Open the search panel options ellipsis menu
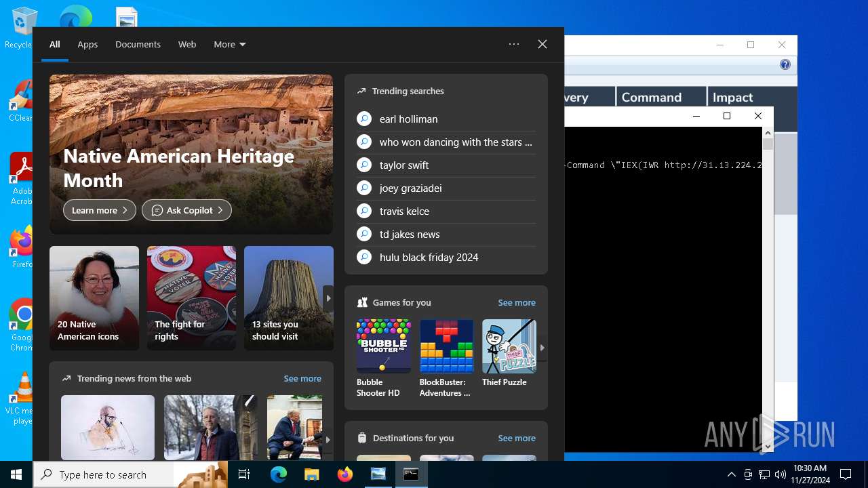Screen dimensions: 868x488 [514, 44]
